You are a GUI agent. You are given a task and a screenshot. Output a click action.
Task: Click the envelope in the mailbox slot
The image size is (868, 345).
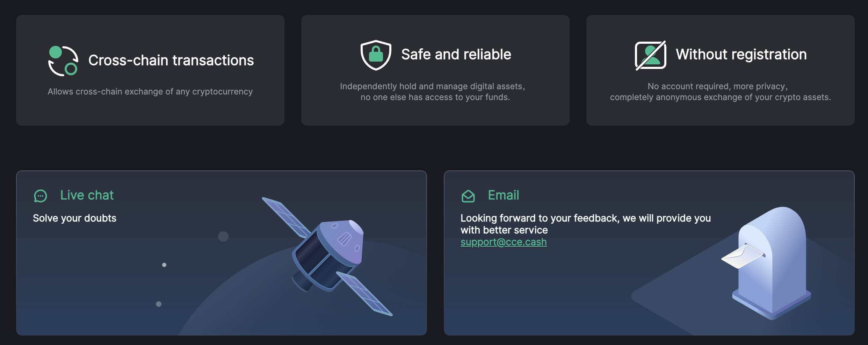[x=742, y=256]
